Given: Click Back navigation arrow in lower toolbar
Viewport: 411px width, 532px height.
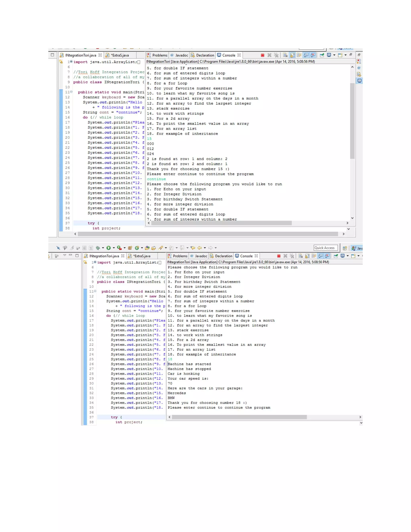Looking at the screenshot, I should pyautogui.click(x=200, y=248).
